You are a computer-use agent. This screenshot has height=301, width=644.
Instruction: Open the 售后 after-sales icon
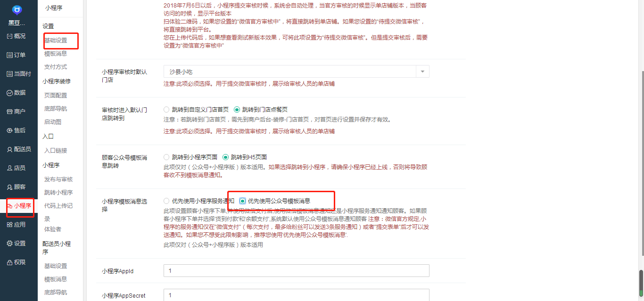9,130
